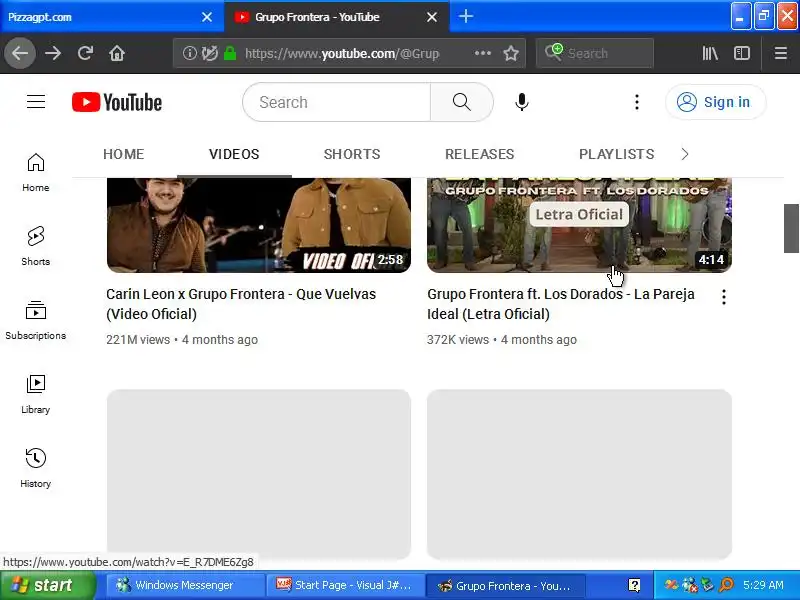This screenshot has height=600, width=800.
Task: Open the browser home page
Action: tap(117, 53)
